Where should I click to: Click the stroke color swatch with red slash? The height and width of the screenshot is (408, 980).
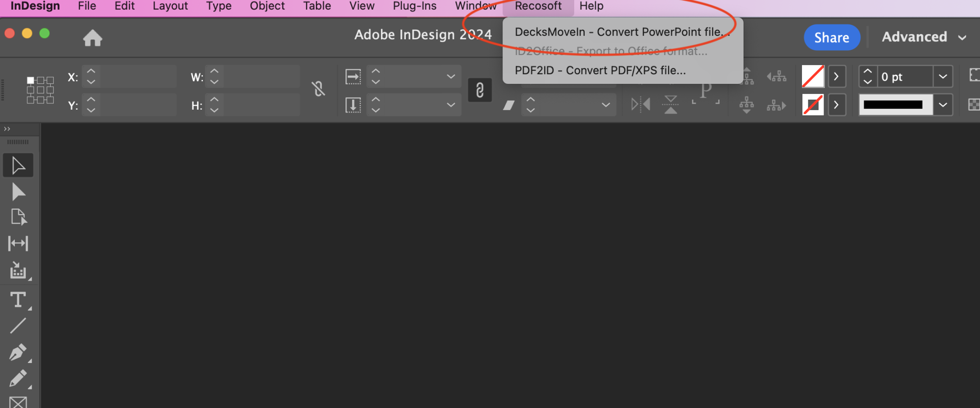click(813, 104)
